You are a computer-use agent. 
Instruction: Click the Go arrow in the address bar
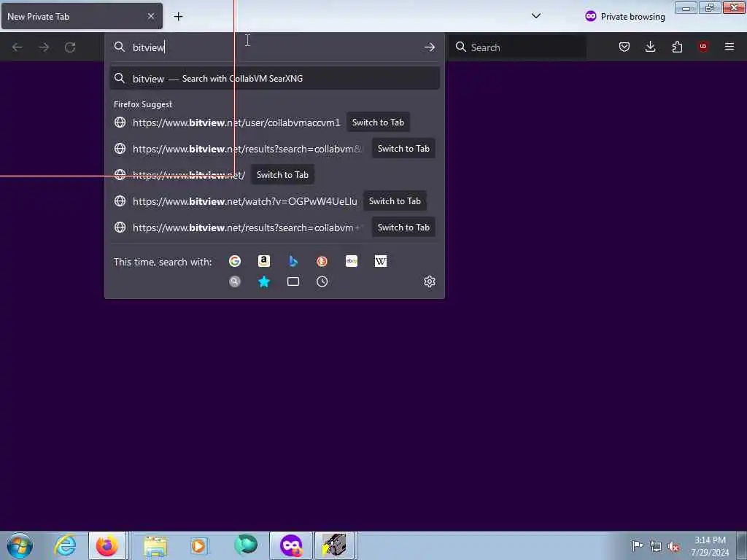point(429,47)
